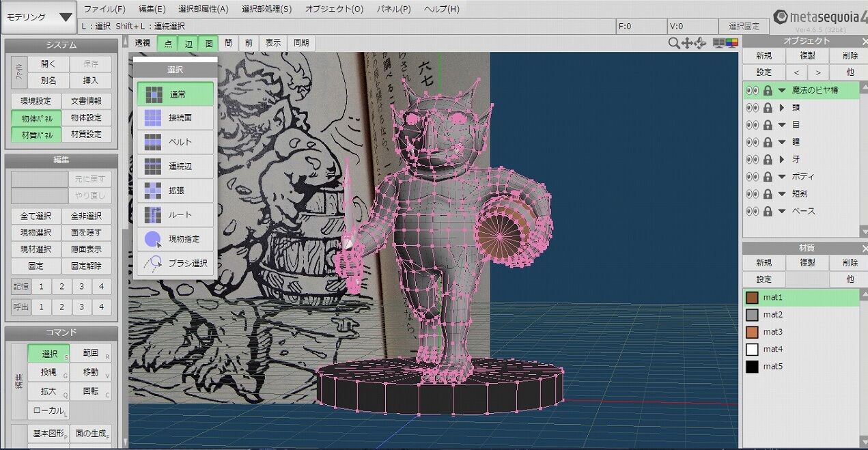The image size is (868, 450).
Task: Hide the 頭 object via eye icon
Action: 753,108
